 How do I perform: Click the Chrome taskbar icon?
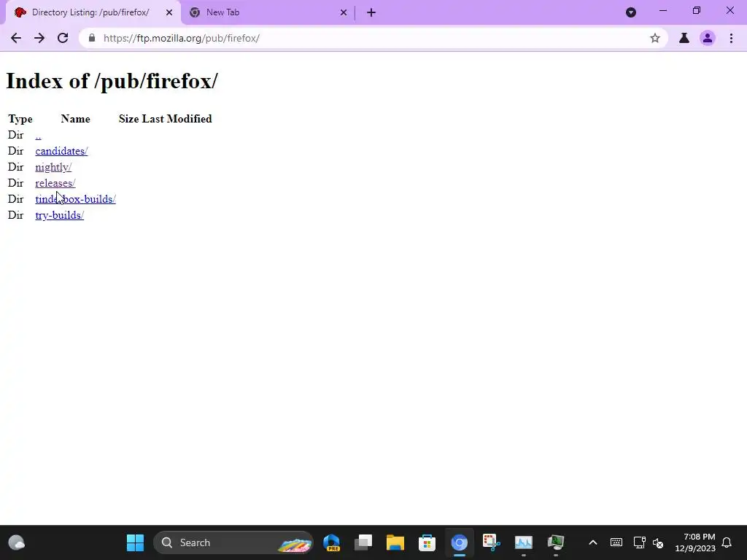[460, 542]
